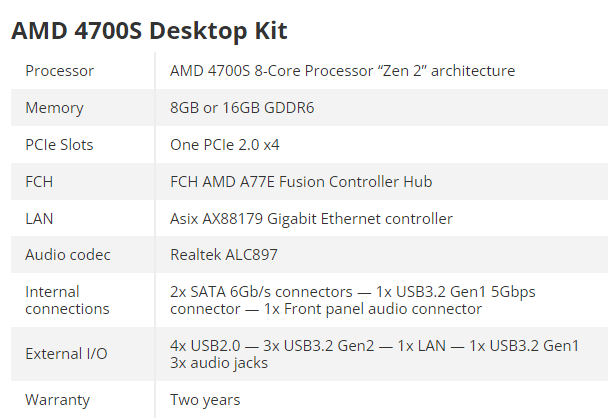Click the Memory row label
Screen dimensions: 609x420
coord(54,108)
